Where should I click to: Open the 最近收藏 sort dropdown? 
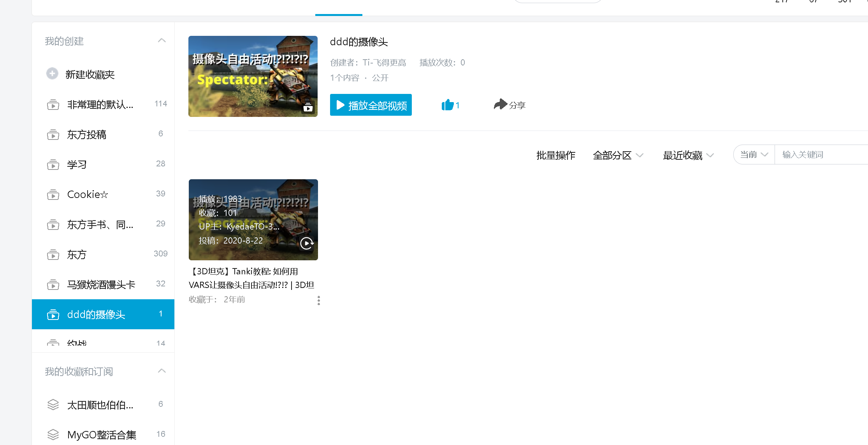[688, 155]
